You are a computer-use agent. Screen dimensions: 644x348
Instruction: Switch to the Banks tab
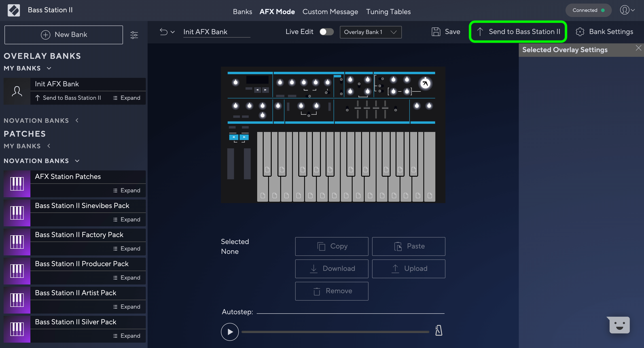pos(242,11)
